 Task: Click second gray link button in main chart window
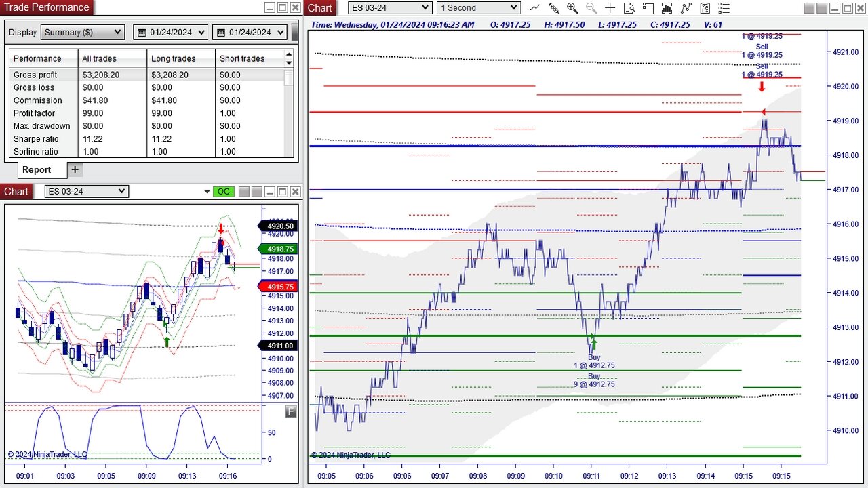coord(822,8)
